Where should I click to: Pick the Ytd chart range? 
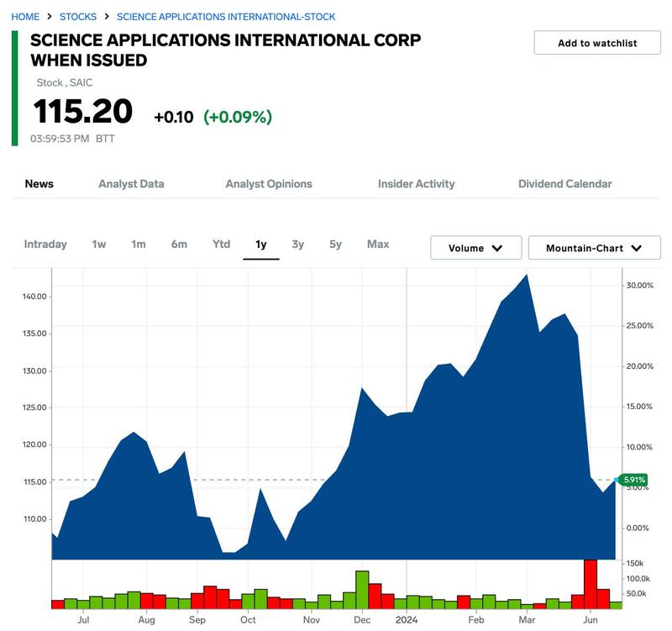point(221,244)
